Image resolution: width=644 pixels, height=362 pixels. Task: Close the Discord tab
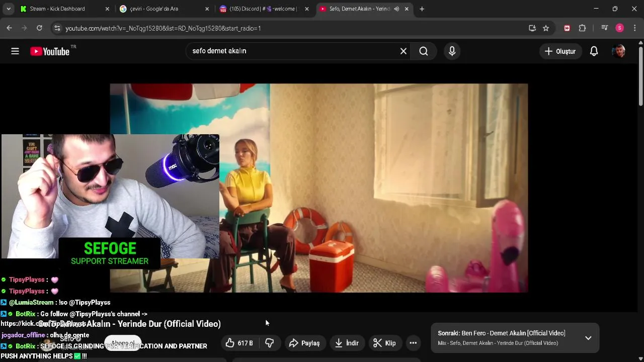tap(307, 9)
